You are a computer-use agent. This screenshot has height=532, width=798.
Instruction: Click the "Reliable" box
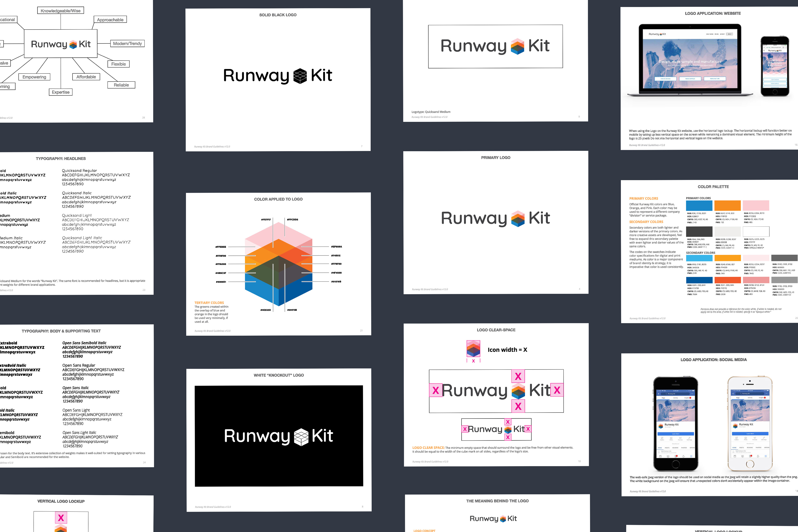121,85
